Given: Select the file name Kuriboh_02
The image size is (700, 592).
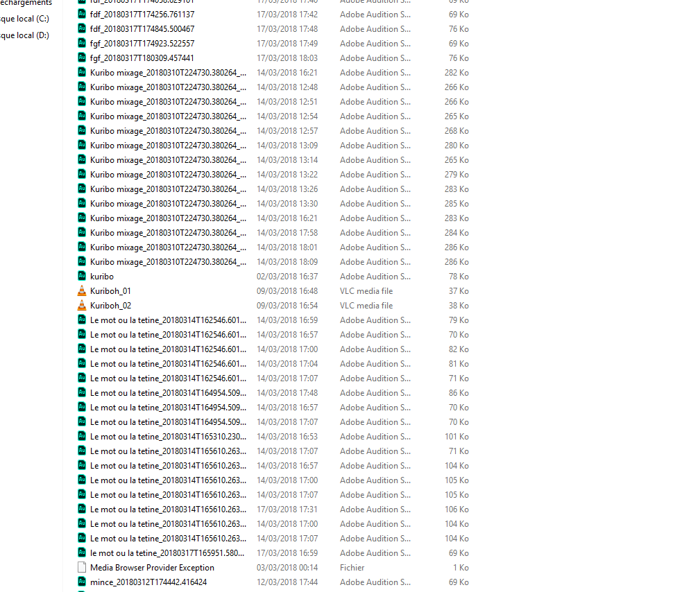Looking at the screenshot, I should tap(110, 306).
